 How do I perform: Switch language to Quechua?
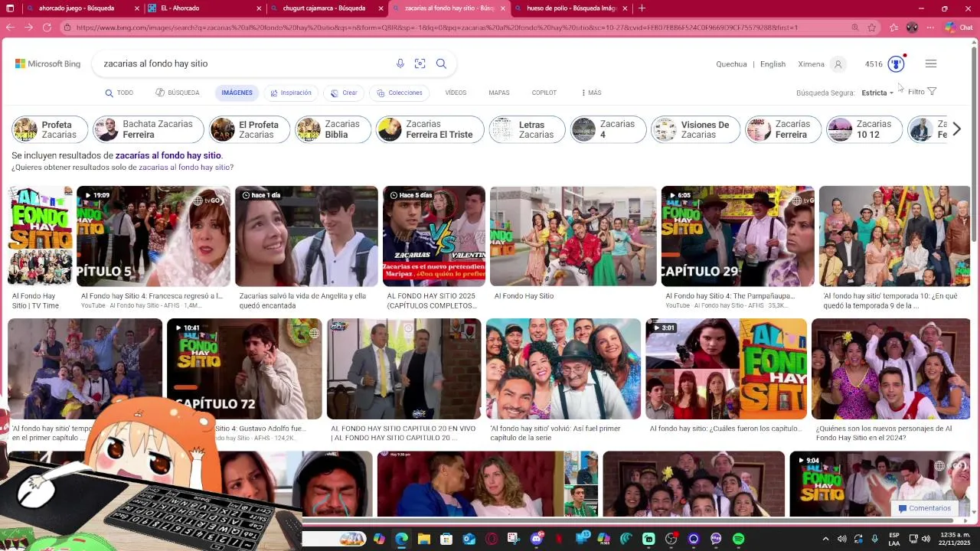coord(731,64)
